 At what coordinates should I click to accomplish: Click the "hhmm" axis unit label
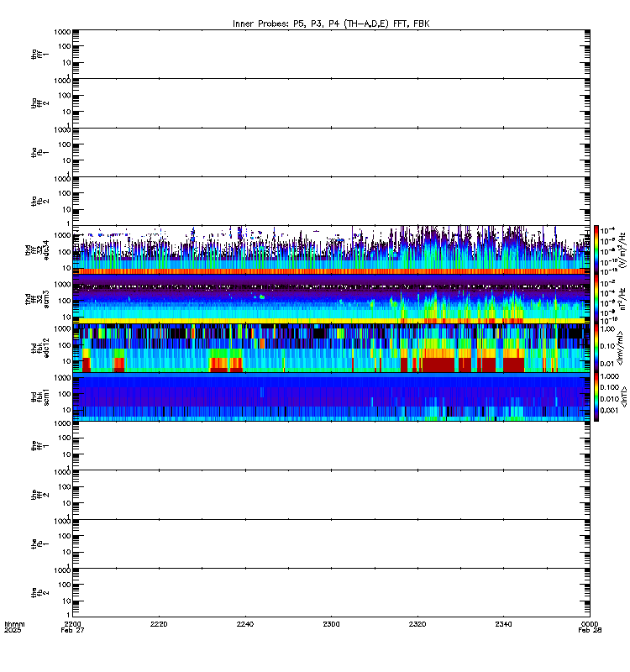click(x=14, y=624)
